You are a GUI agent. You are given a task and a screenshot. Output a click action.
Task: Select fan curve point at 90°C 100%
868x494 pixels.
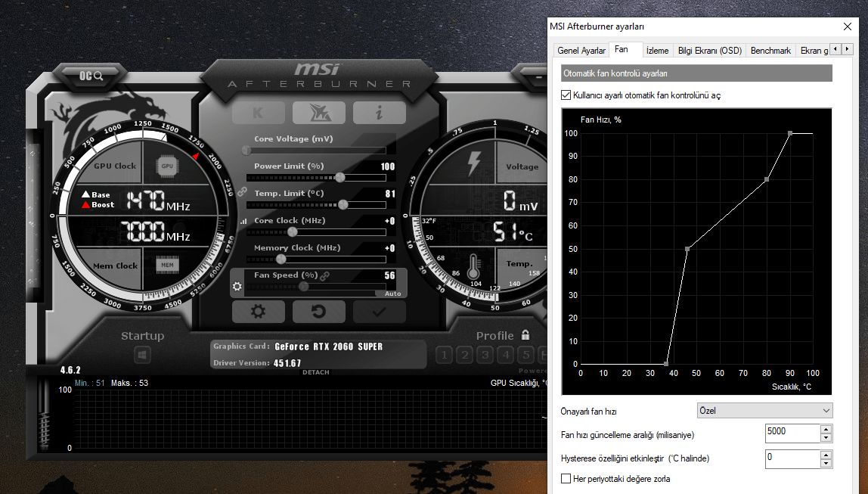point(790,133)
